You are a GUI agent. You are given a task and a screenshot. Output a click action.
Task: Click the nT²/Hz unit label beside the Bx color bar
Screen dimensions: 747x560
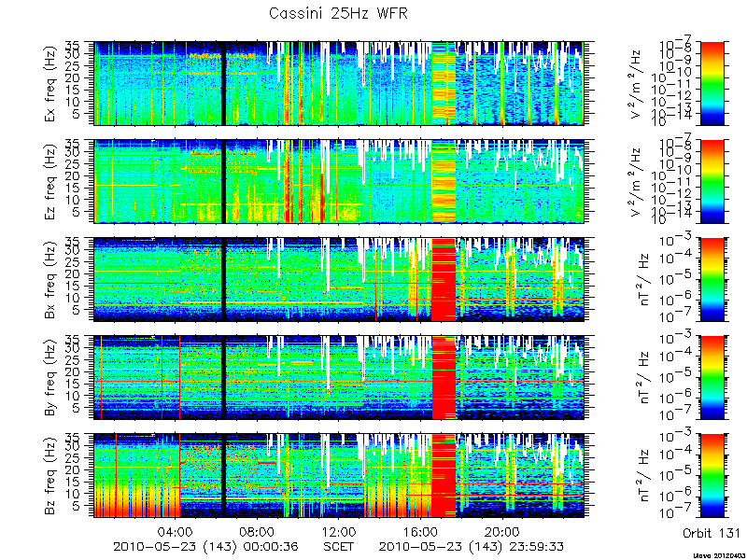(x=644, y=279)
